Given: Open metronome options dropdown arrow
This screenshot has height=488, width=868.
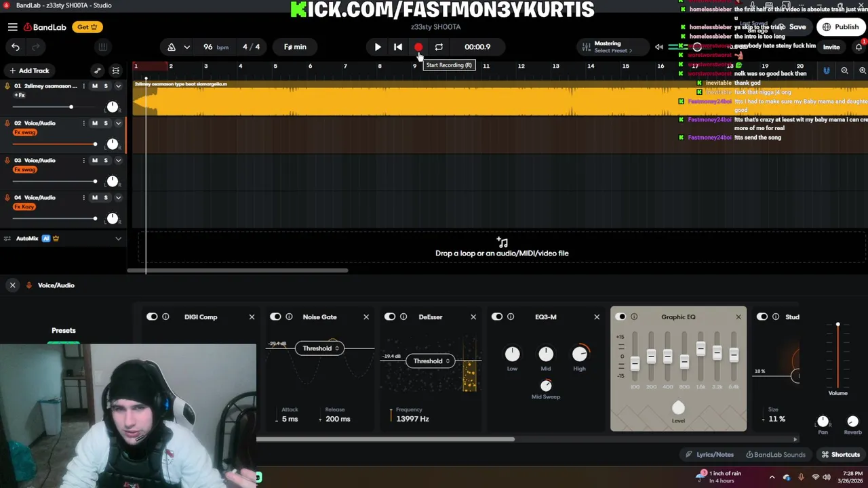Looking at the screenshot, I should (x=186, y=47).
